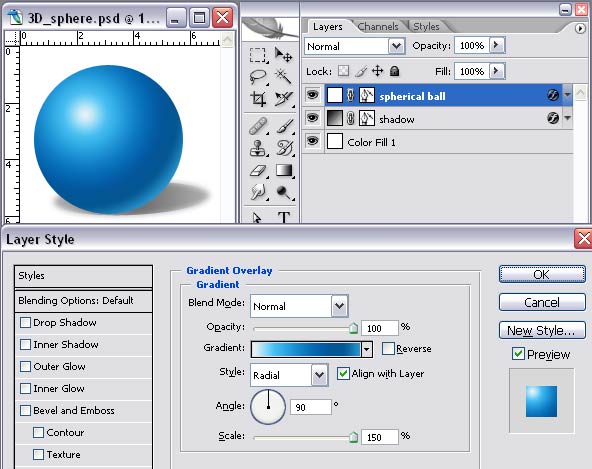Select the Crop tool
Viewport: 592px width, 469px height.
pyautogui.click(x=258, y=99)
